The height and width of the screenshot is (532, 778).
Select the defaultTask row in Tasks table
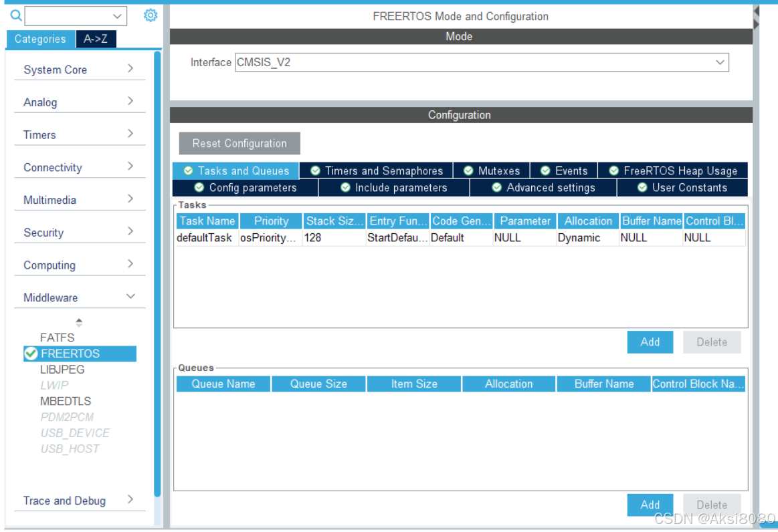pos(205,237)
